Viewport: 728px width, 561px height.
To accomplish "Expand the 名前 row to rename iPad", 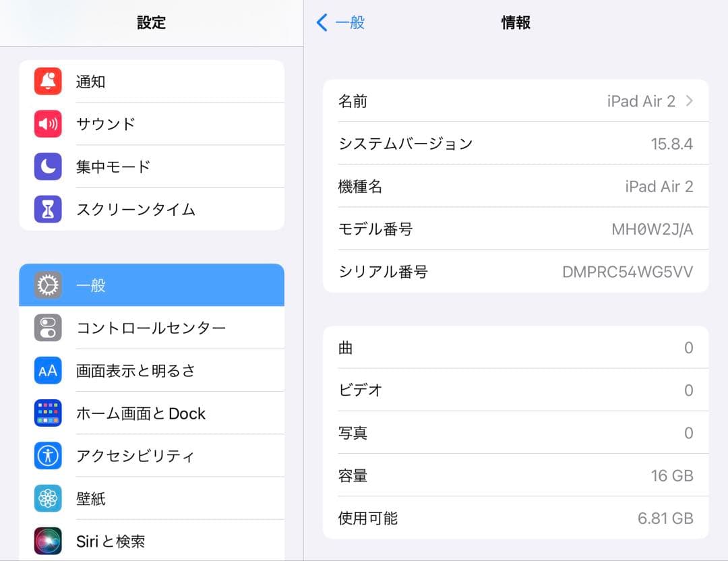I will [x=516, y=100].
